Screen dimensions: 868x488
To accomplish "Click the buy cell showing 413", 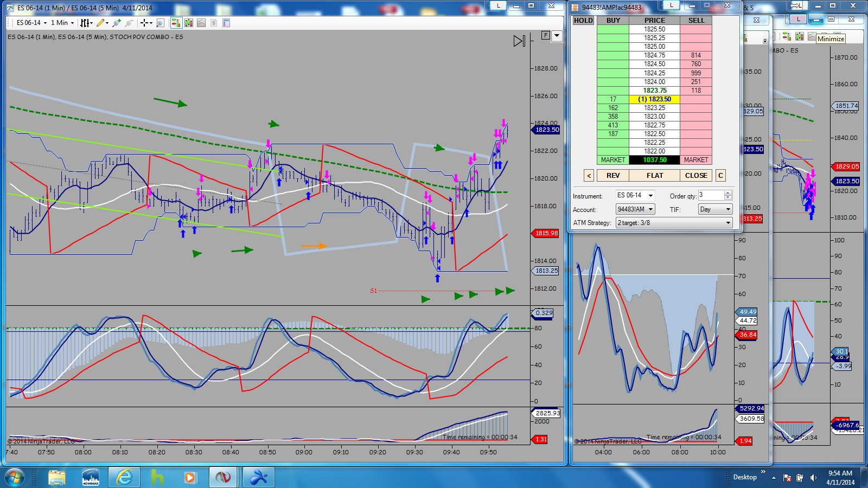I will tap(613, 125).
